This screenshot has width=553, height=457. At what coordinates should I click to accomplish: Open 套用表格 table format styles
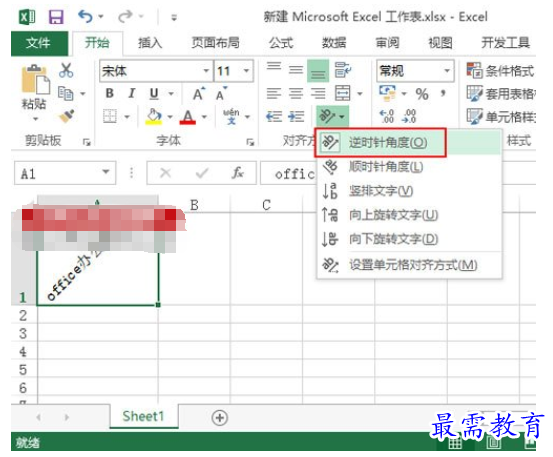tap(500, 94)
